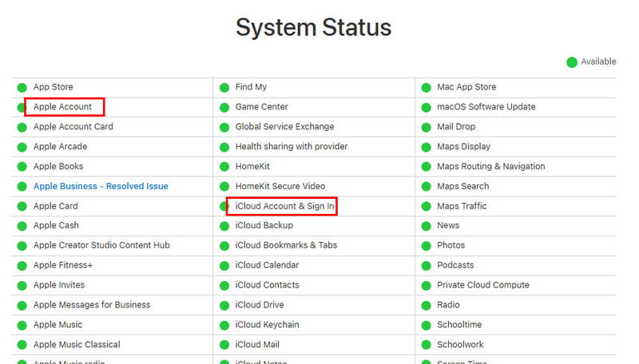Screen dimensions: 639x364
Task: Click the green status dot beside Find My
Action: (x=224, y=88)
